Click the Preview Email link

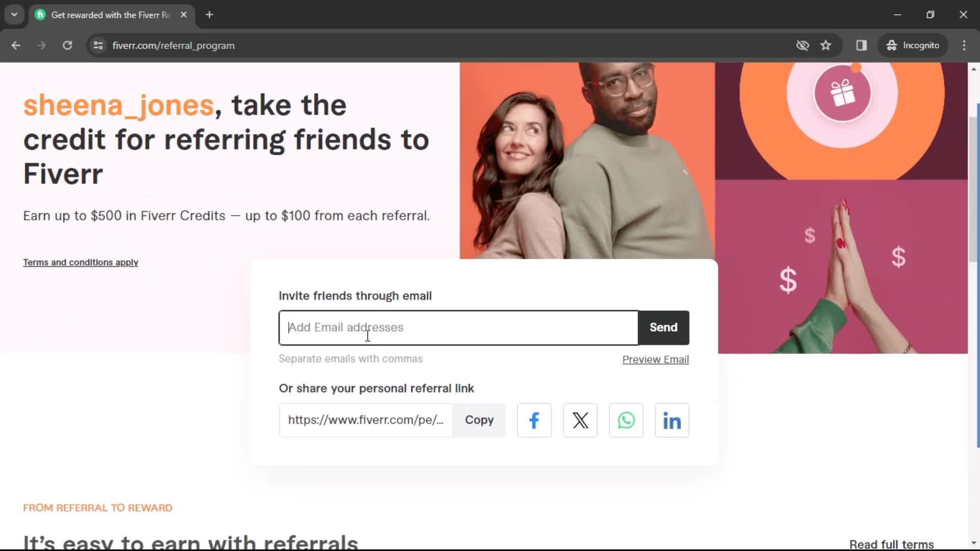(x=655, y=359)
